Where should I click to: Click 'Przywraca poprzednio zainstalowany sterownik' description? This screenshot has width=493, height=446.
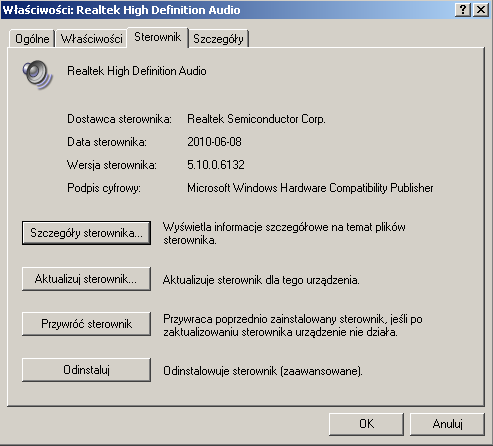(x=293, y=325)
